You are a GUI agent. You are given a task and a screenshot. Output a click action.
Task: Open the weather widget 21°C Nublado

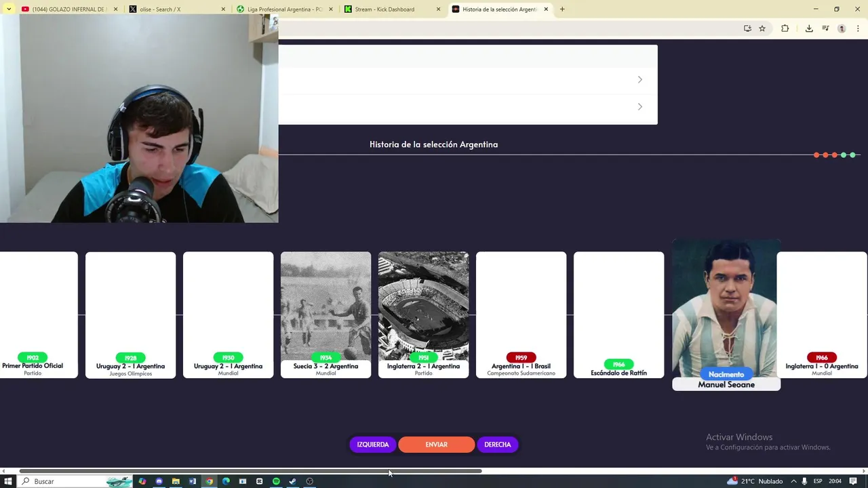point(755,481)
